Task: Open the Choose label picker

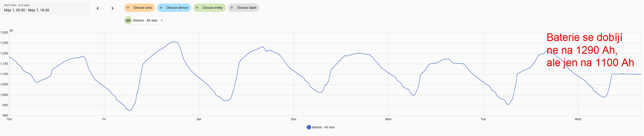Action: (246, 8)
